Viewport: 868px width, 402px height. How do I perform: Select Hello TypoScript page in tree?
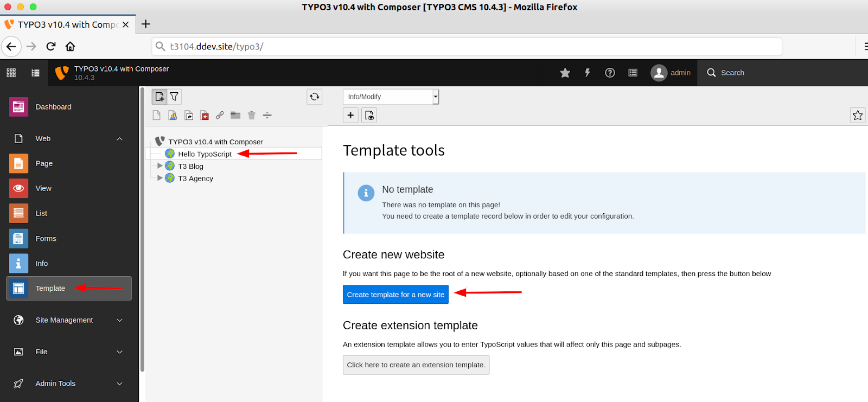tap(205, 154)
